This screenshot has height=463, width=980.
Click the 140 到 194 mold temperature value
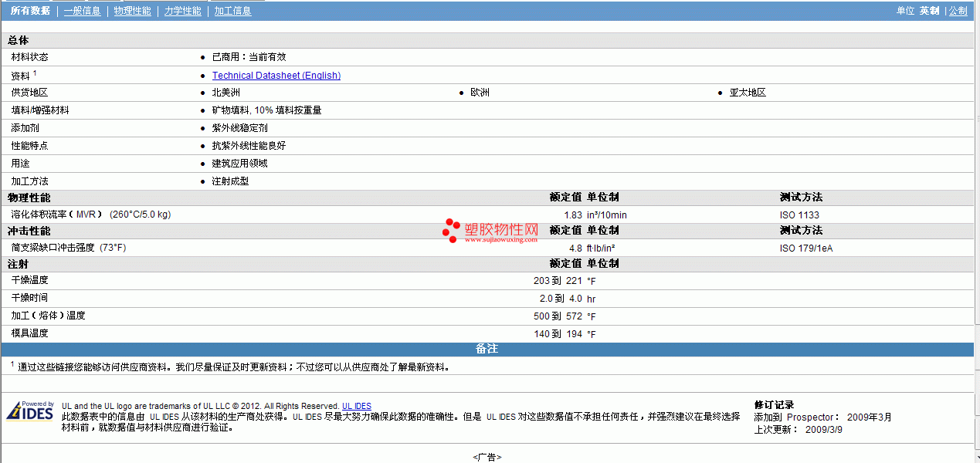558,334
